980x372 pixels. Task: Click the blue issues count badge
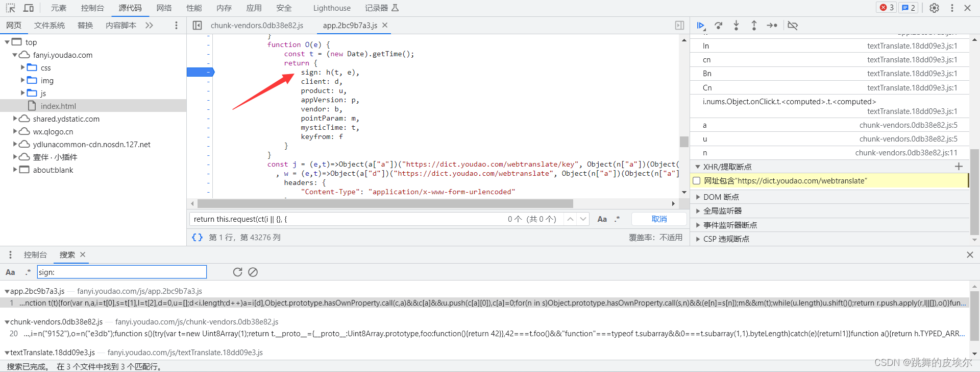pyautogui.click(x=909, y=8)
